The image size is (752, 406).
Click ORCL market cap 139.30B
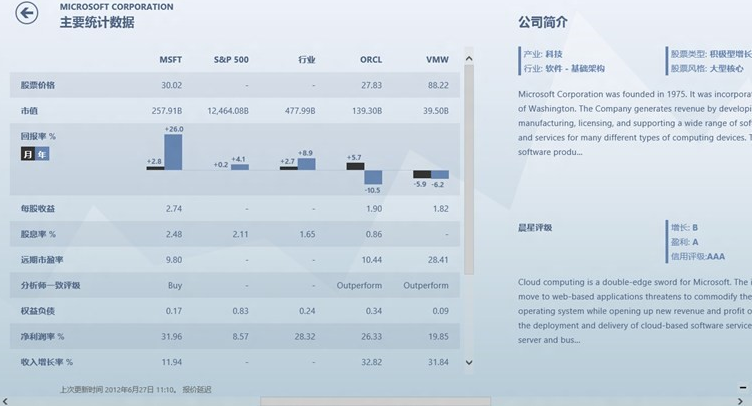(367, 111)
